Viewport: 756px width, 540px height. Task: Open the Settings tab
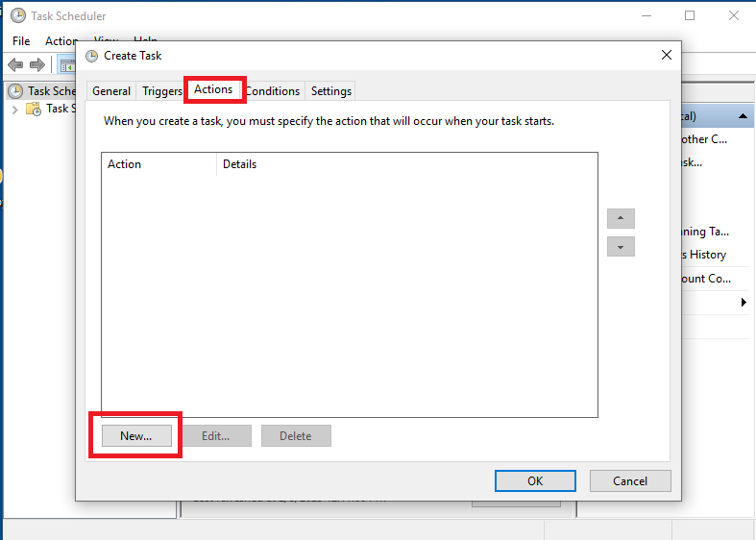(331, 91)
